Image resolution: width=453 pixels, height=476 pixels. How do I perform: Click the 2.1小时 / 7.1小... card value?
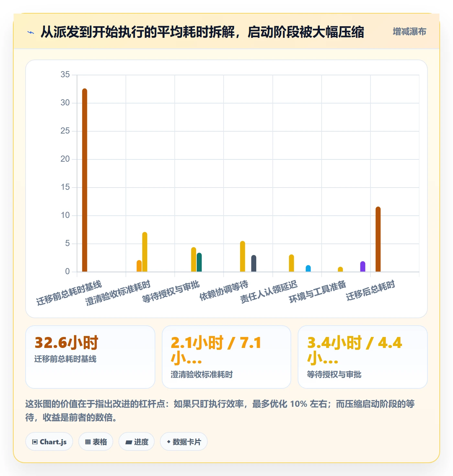216,351
